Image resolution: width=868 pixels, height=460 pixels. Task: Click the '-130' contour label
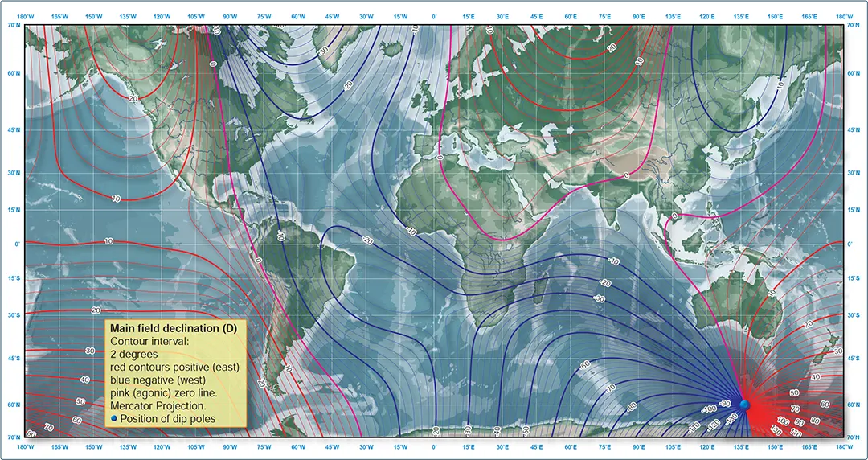click(x=732, y=420)
